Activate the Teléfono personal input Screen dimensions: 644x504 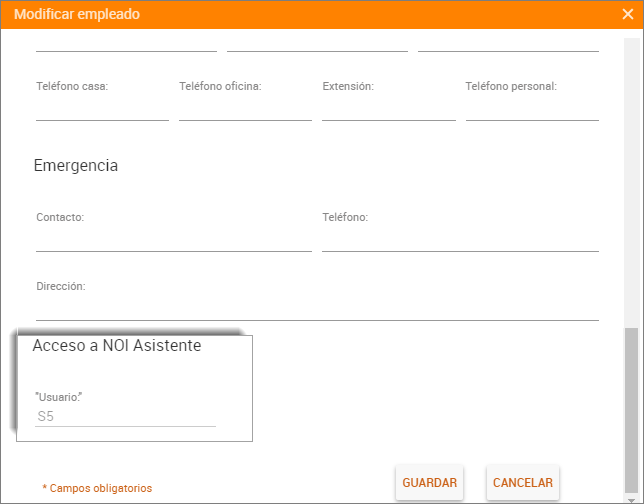(x=532, y=109)
